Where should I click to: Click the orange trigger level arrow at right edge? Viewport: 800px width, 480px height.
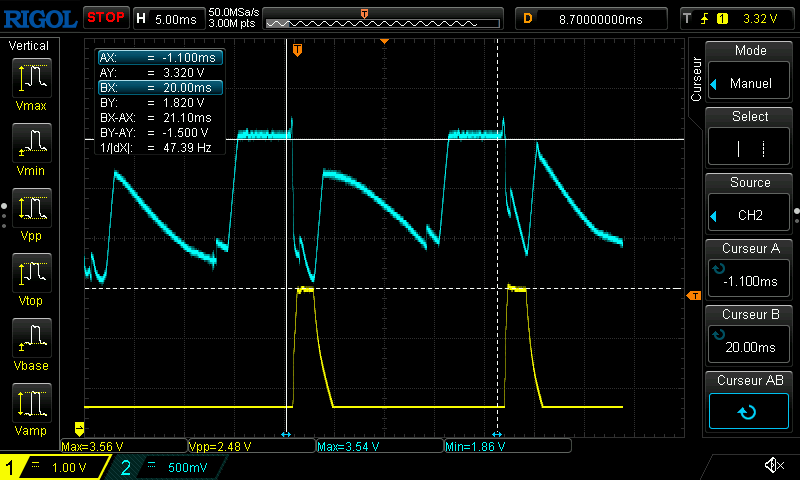694,295
